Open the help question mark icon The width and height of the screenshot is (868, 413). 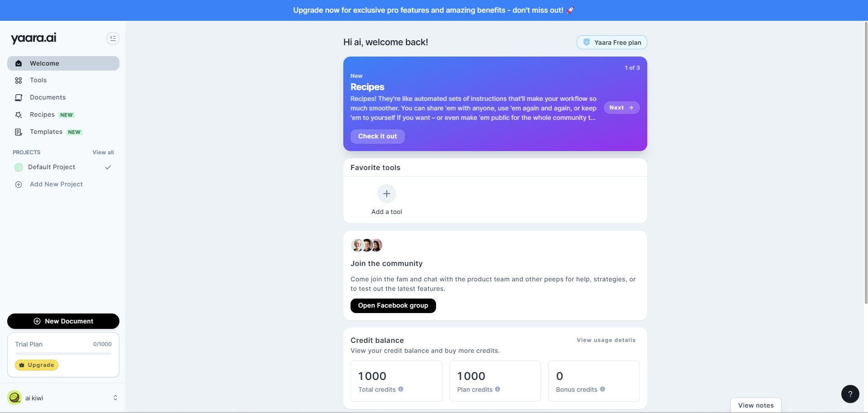(850, 394)
